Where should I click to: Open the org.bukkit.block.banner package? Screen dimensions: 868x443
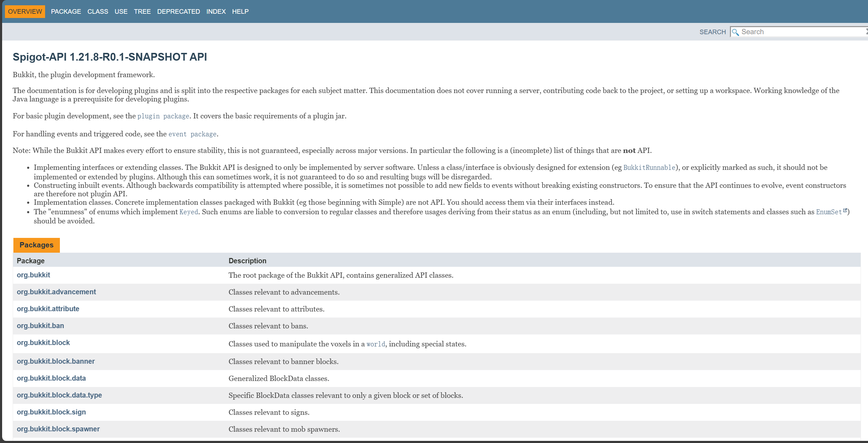coord(56,361)
